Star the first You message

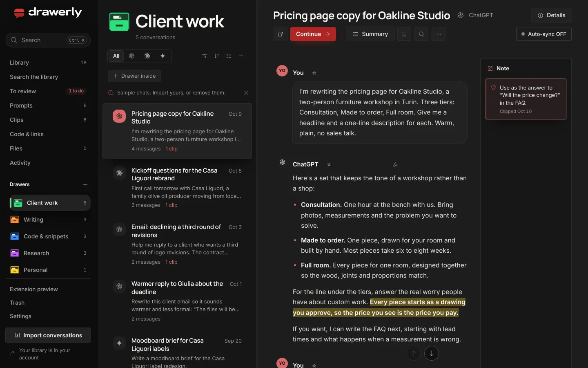coord(314,73)
